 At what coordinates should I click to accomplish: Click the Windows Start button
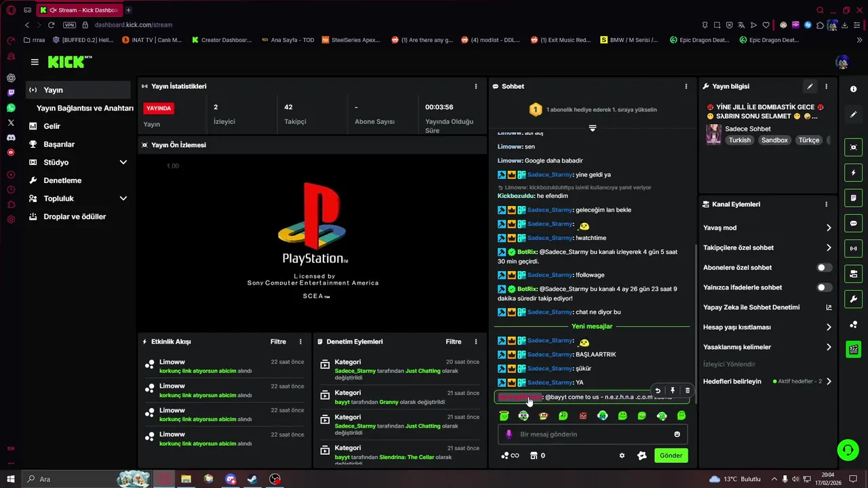click(x=10, y=479)
